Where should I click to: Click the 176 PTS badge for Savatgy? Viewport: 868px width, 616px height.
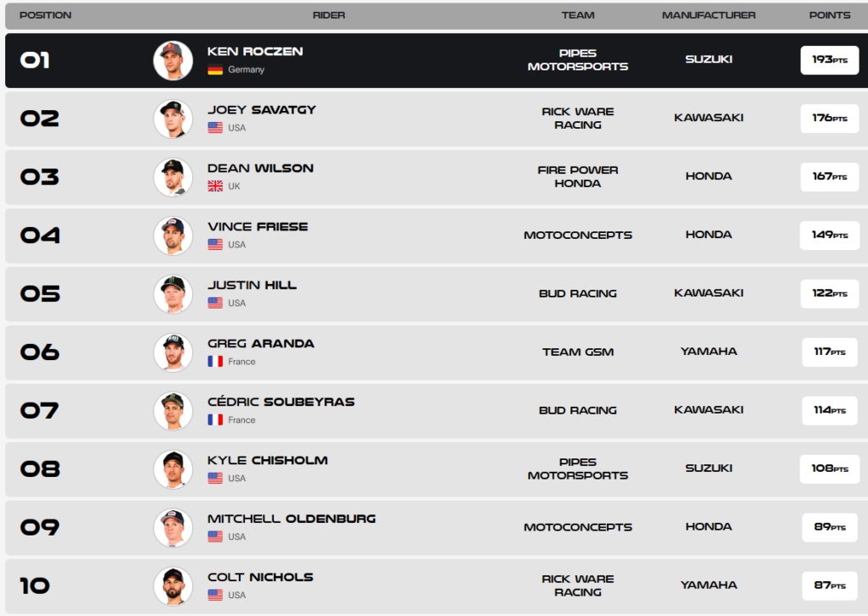click(x=829, y=119)
